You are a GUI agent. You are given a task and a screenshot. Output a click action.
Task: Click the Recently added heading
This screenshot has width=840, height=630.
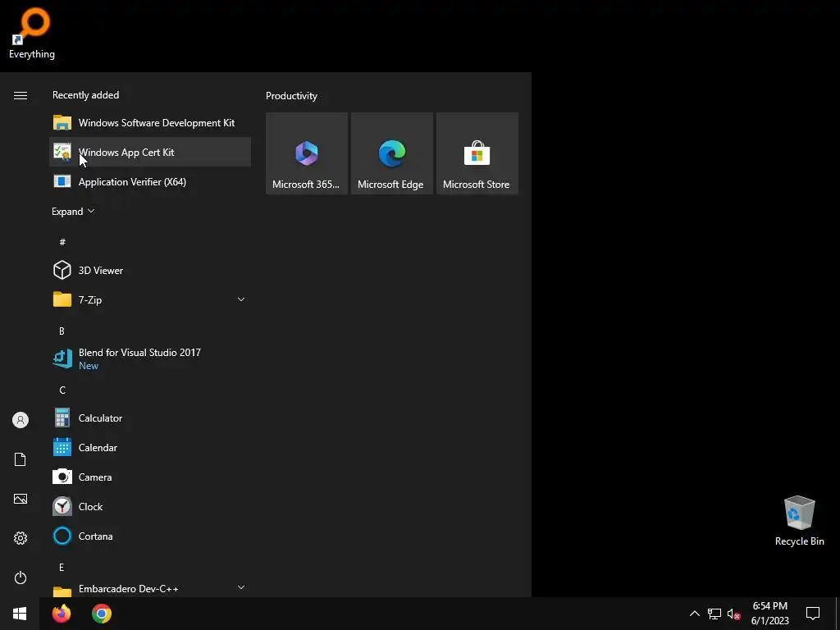[x=85, y=95]
